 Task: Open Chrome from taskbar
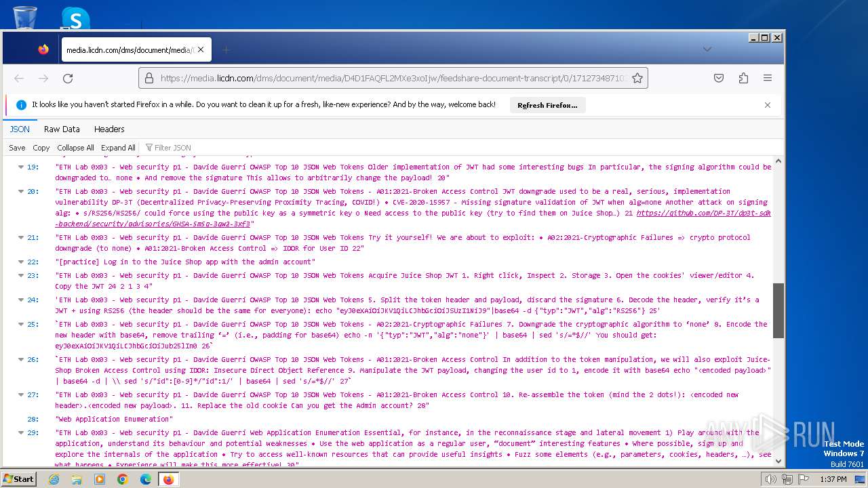tap(123, 479)
